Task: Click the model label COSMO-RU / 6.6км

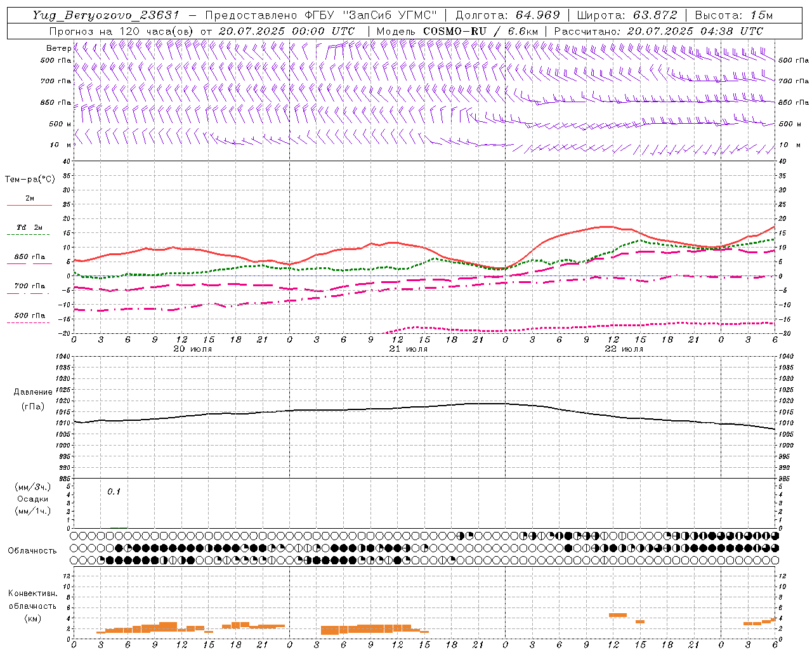Action: (480, 31)
